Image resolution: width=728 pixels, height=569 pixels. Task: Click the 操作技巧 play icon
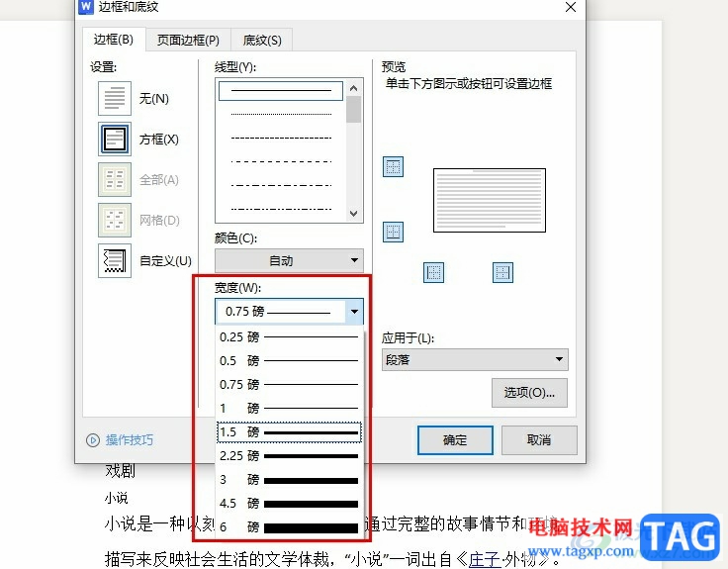(93, 440)
